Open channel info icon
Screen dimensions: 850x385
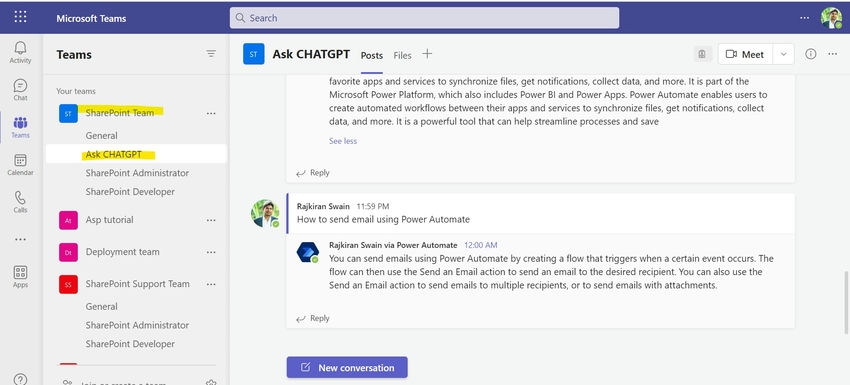click(x=810, y=54)
